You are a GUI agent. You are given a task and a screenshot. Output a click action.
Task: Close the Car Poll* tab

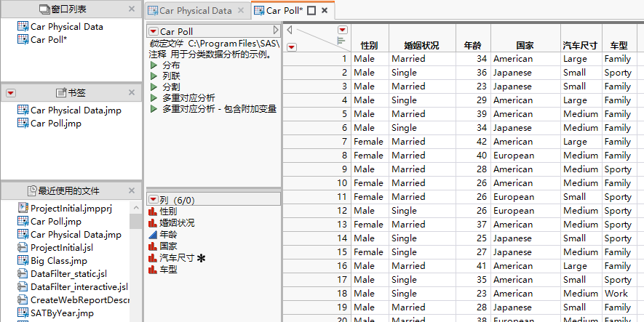[x=325, y=11]
